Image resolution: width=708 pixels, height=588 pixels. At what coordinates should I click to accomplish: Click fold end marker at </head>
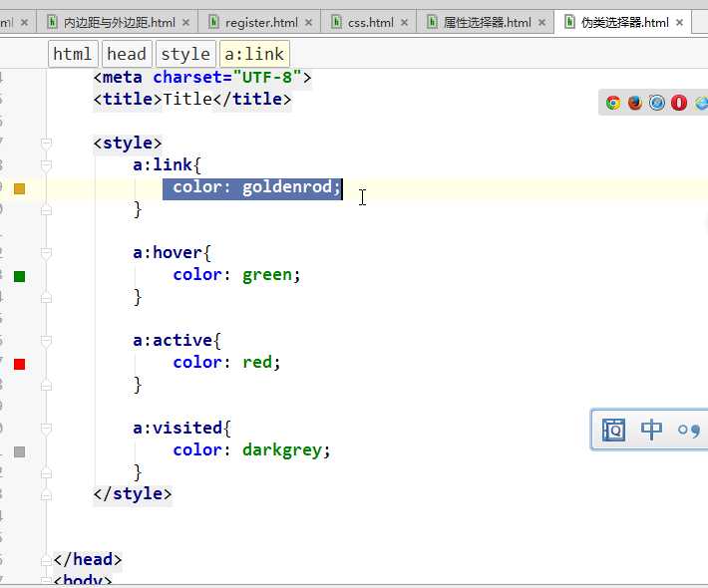[x=46, y=560]
